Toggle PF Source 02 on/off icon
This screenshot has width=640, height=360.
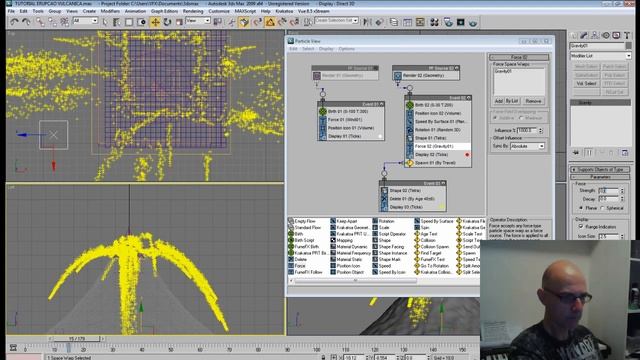click(457, 68)
